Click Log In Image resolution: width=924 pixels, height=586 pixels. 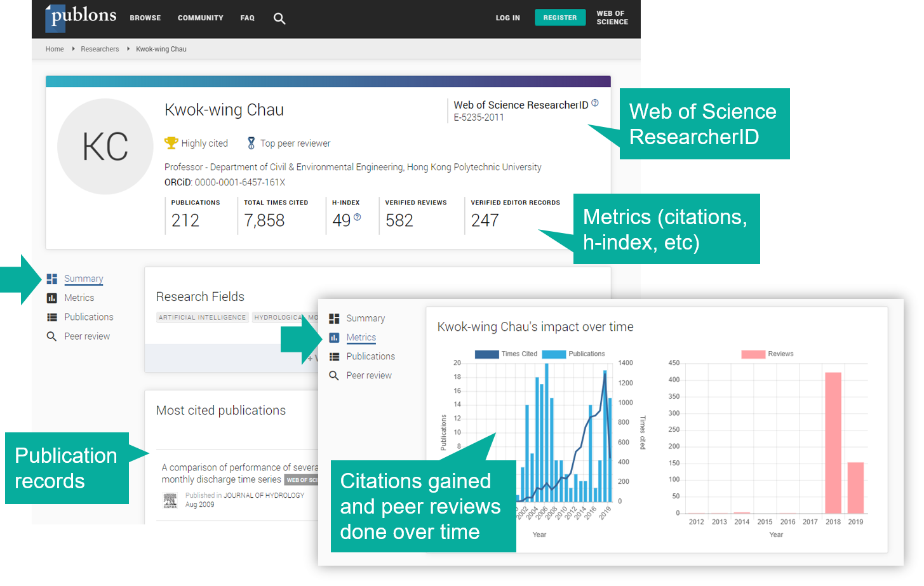(x=508, y=18)
